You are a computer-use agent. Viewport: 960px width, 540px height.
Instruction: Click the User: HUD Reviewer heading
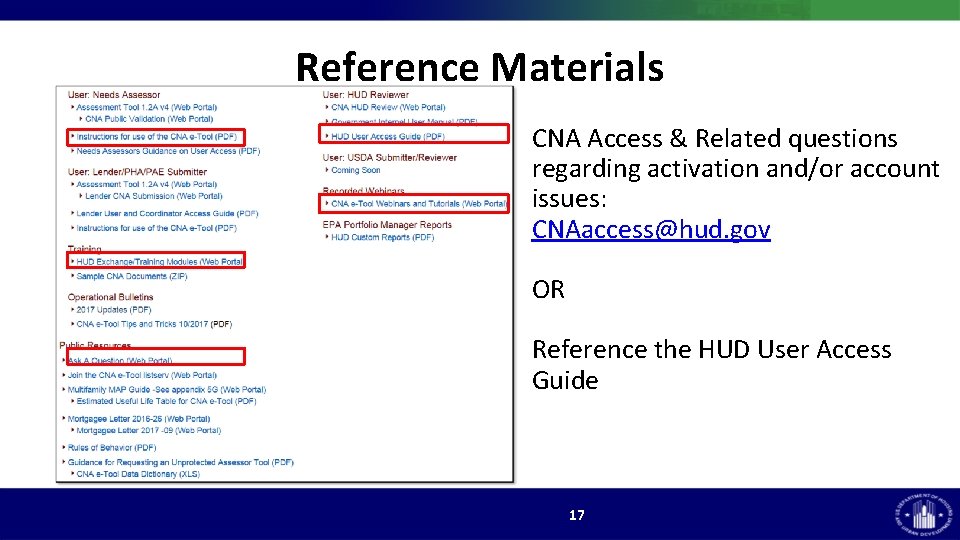(x=366, y=95)
